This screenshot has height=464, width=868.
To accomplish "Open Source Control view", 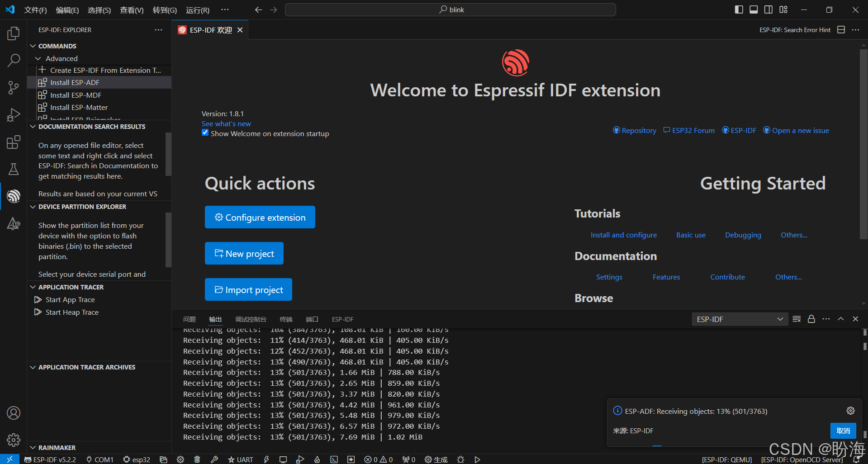I will 14,88.
